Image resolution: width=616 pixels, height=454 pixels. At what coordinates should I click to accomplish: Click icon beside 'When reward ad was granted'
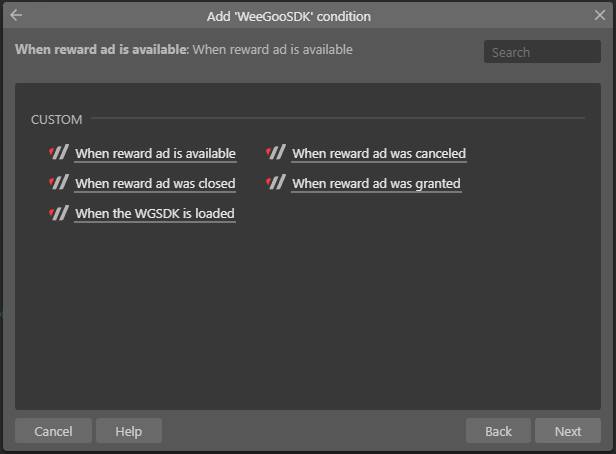coord(276,183)
